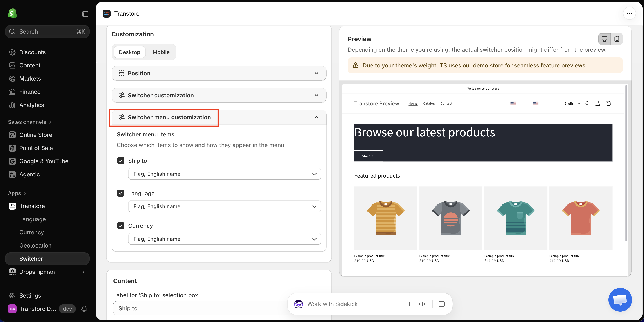Screen dimensions: 644x322
Task: Collapse the sidebar using the panel icon
Action: (x=85, y=14)
